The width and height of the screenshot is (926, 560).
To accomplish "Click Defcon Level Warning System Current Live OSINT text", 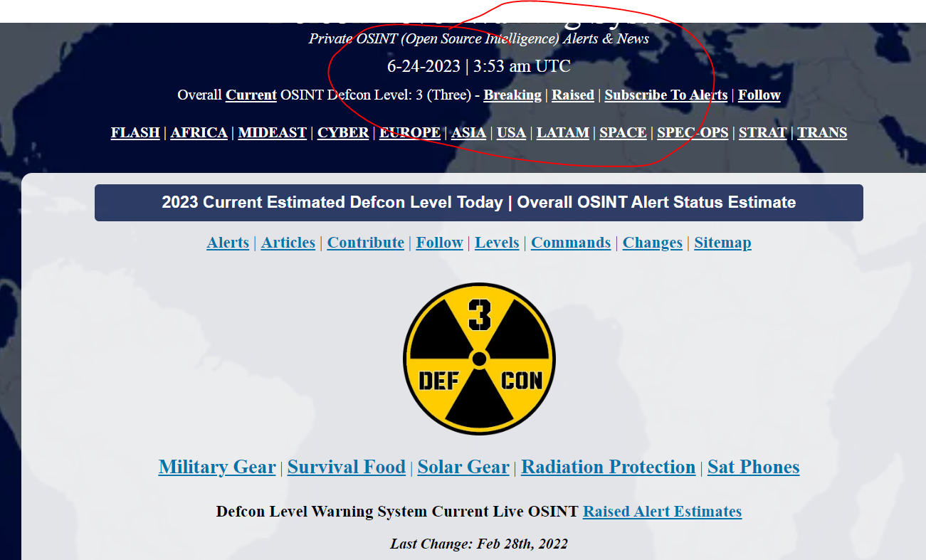I will click(397, 512).
